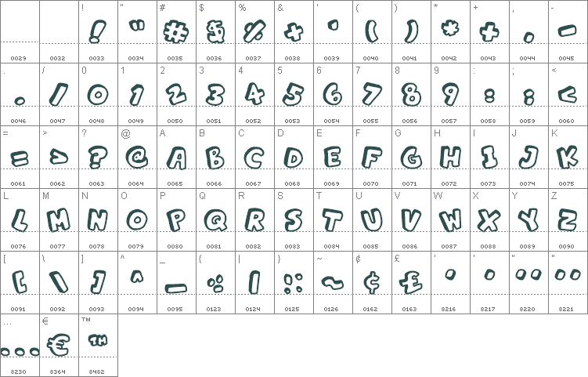This screenshot has height=377, width=588.
Task: Pick the euro sign glyph 8364
Action: tap(59, 345)
